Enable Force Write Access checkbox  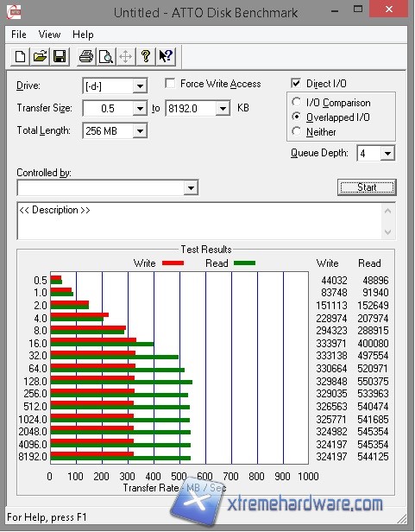(x=170, y=84)
